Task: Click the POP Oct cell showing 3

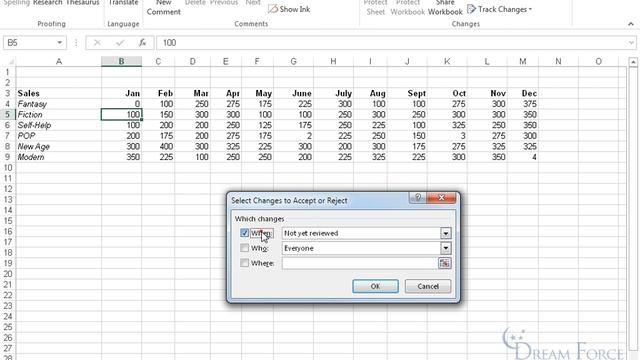Action: point(447,136)
